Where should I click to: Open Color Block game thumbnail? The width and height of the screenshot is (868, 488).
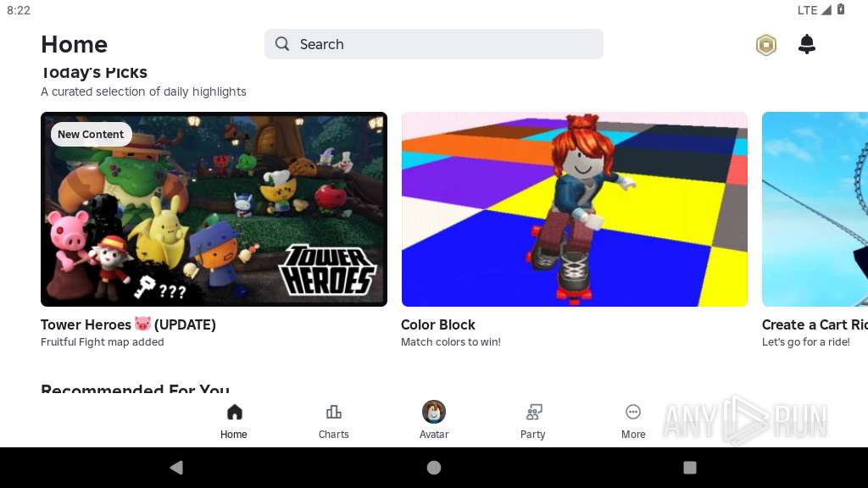click(575, 209)
